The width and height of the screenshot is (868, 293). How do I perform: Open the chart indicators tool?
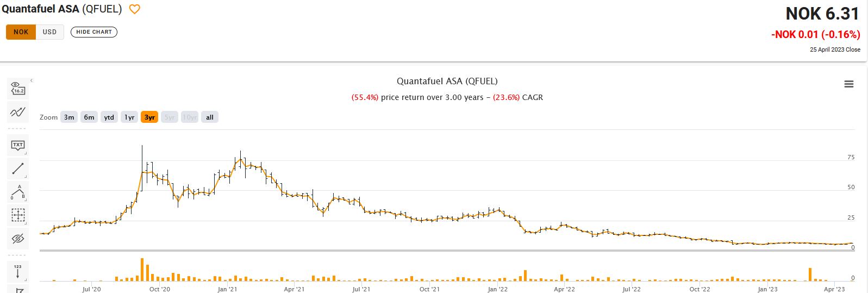(18, 112)
